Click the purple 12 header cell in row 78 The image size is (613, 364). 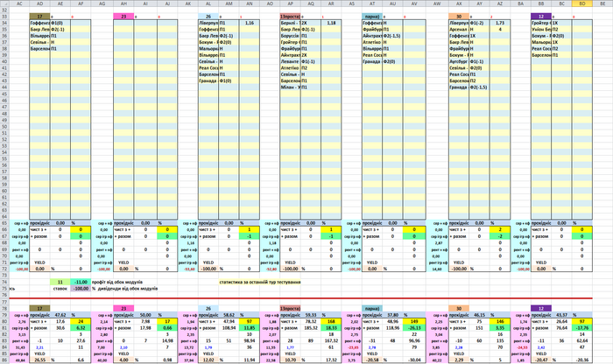541,309
